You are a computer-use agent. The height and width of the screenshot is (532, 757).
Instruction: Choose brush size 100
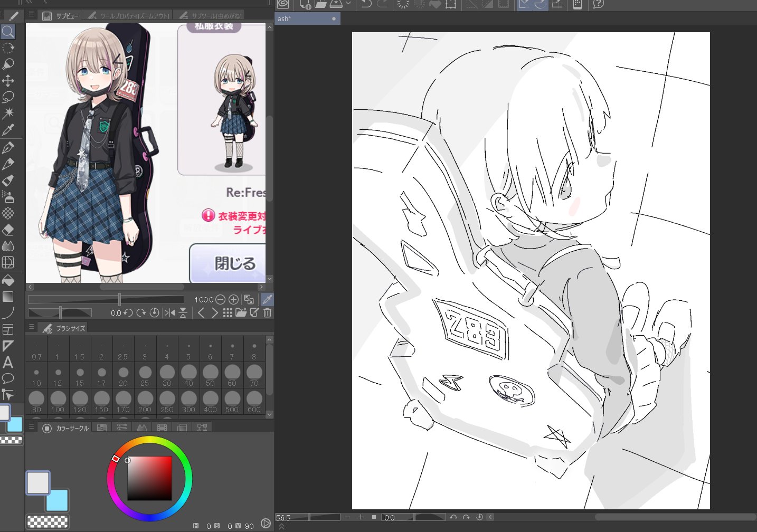(58, 402)
